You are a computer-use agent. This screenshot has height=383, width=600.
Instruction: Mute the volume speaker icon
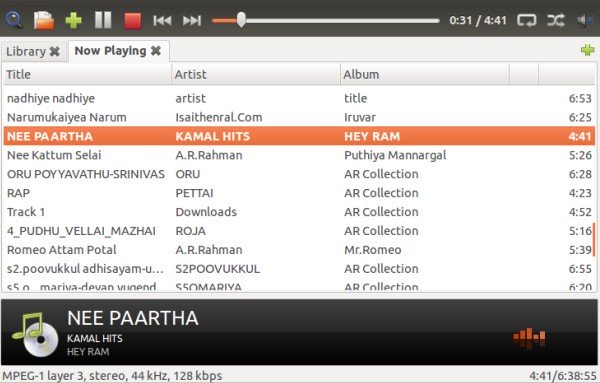585,20
